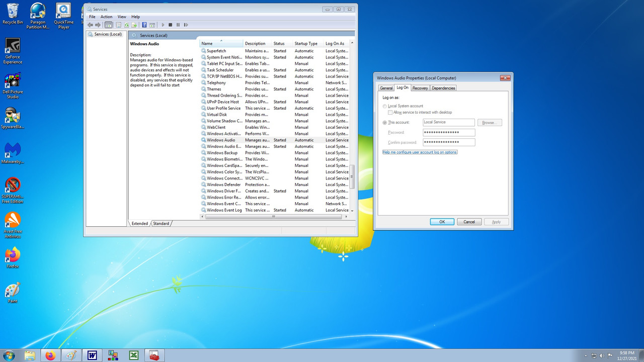
Task: Click the Password input field
Action: tap(449, 132)
